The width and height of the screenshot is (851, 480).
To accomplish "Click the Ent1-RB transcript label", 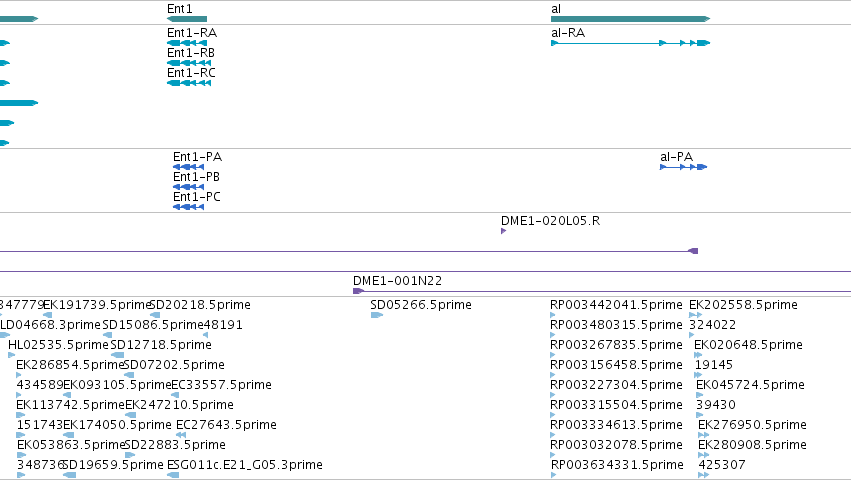I will 191,53.
